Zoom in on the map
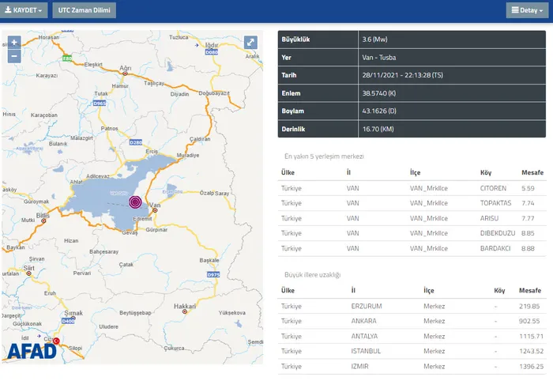 [14, 43]
